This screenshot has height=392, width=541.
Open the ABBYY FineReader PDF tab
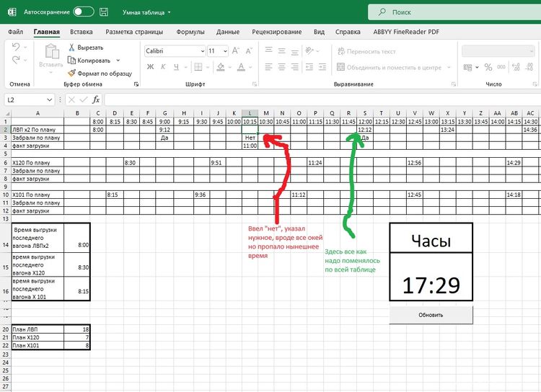pyautogui.click(x=406, y=32)
